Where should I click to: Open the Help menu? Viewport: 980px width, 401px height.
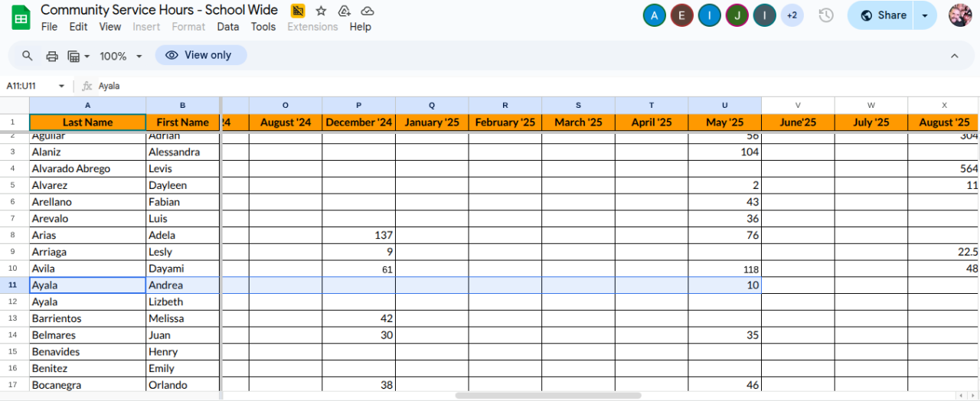[x=360, y=26]
